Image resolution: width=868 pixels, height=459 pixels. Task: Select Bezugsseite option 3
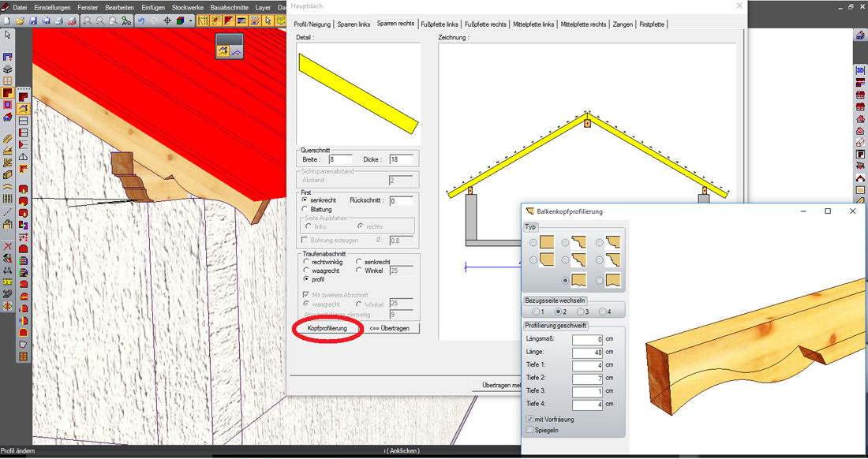pyautogui.click(x=579, y=312)
